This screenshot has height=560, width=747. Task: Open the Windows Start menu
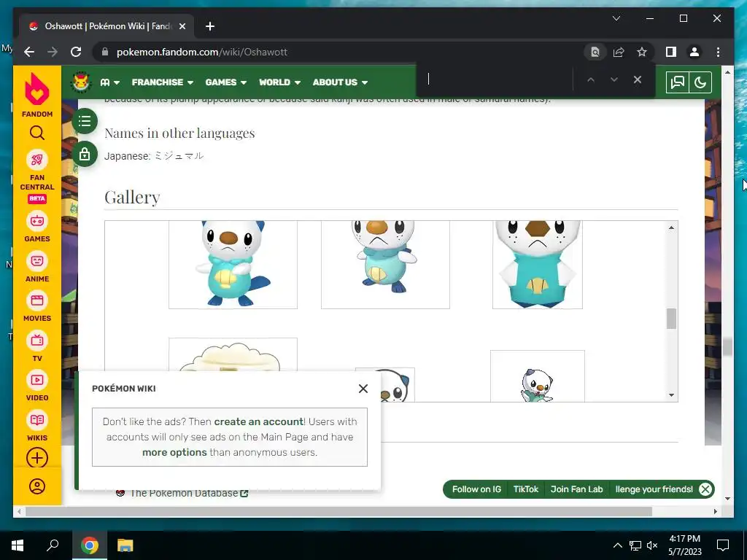[18, 545]
